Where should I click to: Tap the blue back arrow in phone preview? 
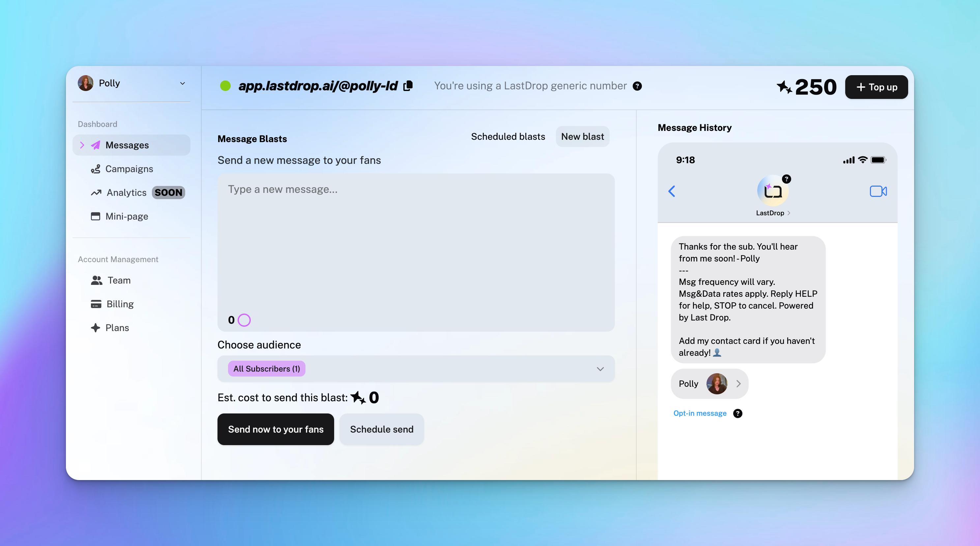coord(672,191)
